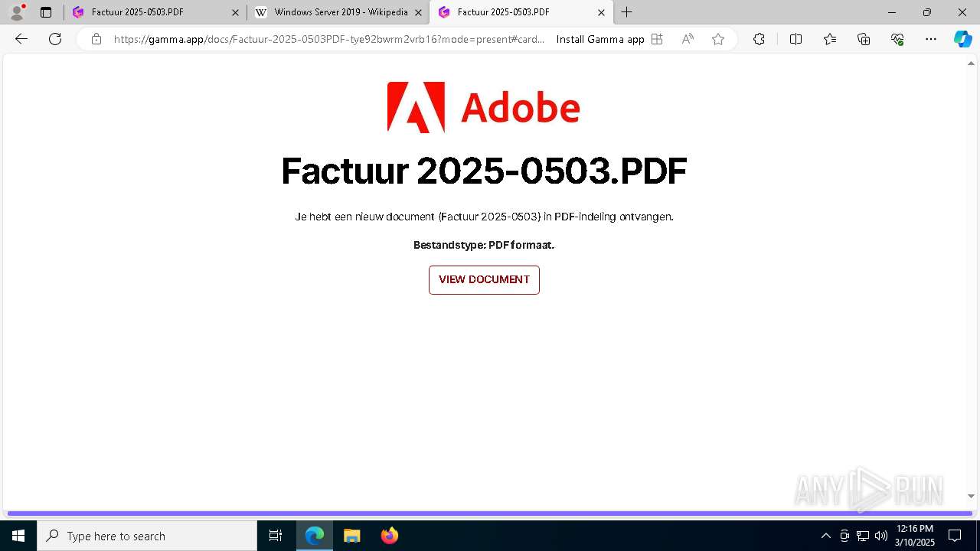980x551 pixels.
Task: Click the gamma.app URL address bar
Action: pos(329,39)
